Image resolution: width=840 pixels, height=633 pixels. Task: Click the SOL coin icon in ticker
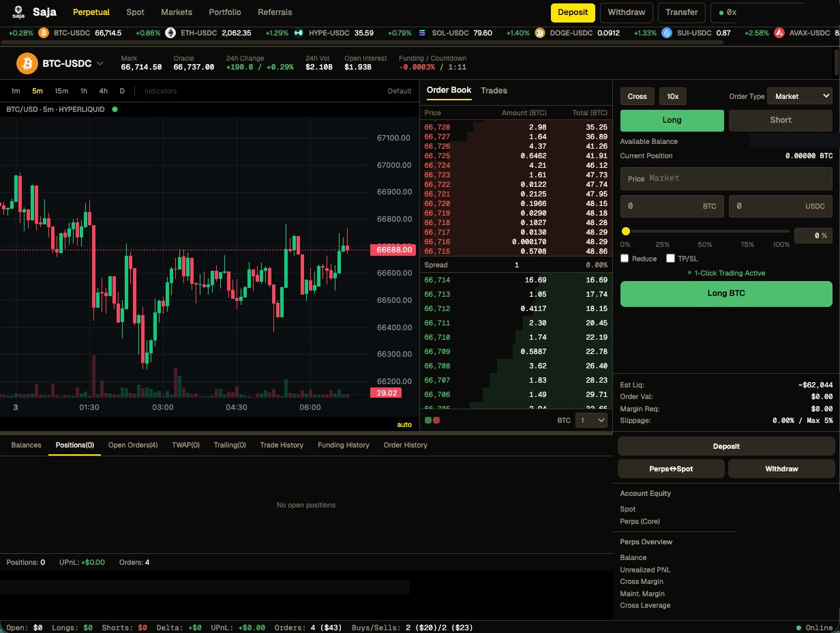coord(422,33)
